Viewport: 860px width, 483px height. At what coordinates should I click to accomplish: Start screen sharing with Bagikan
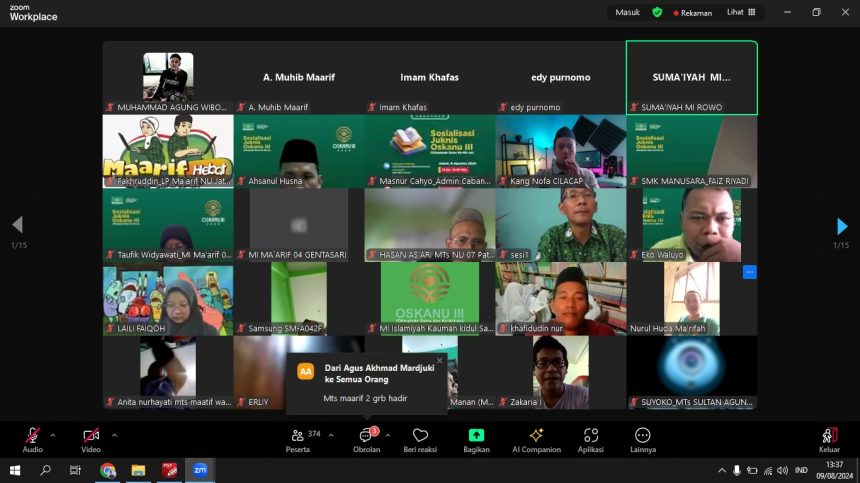(476, 437)
